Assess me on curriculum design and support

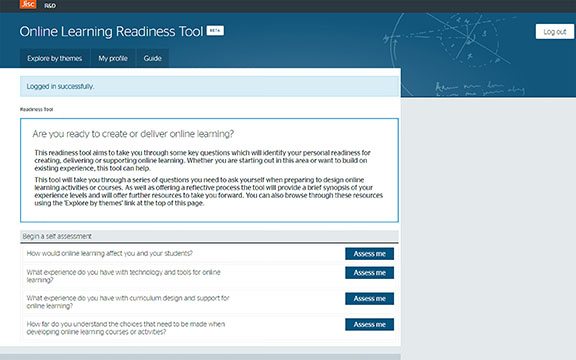point(370,299)
